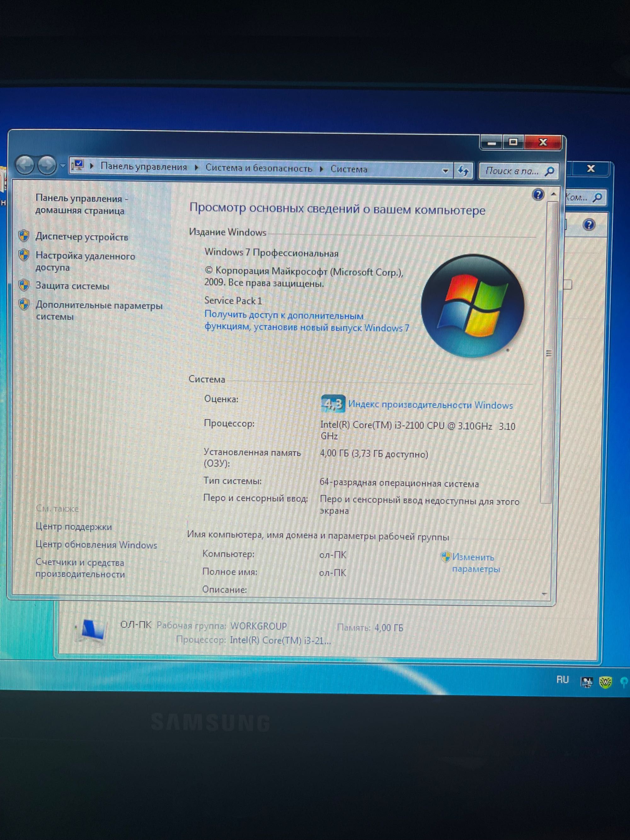Close the System window
Viewport: 630px width, 840px height.
(x=543, y=142)
